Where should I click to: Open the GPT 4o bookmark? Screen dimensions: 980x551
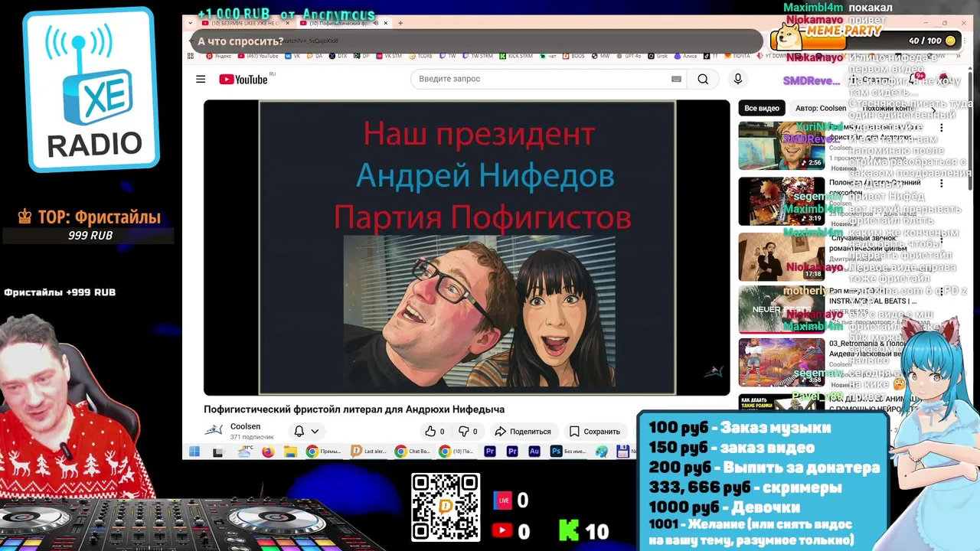(628, 56)
